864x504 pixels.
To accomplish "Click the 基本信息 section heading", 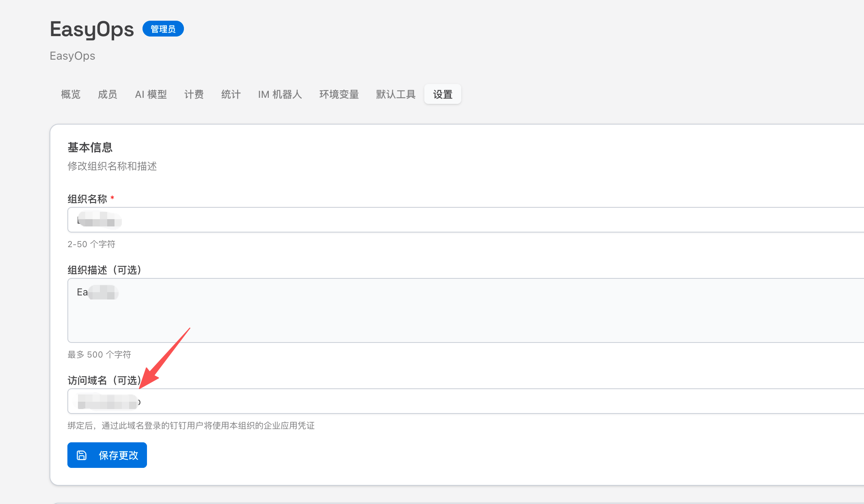I will pyautogui.click(x=90, y=147).
